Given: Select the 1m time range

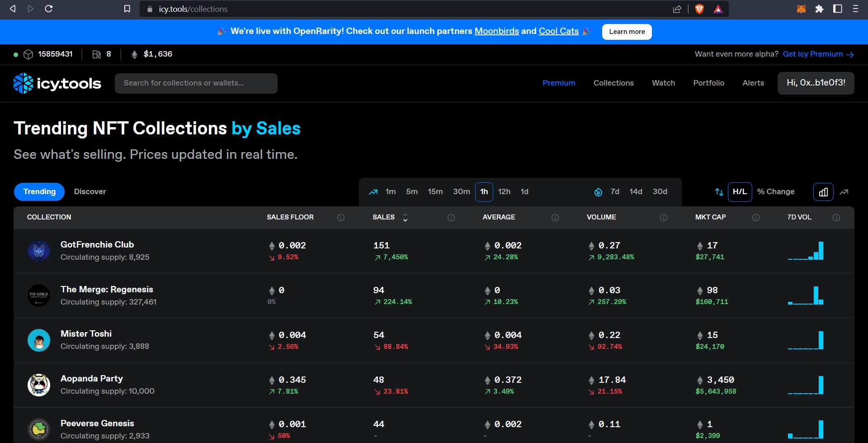Looking at the screenshot, I should tap(391, 192).
